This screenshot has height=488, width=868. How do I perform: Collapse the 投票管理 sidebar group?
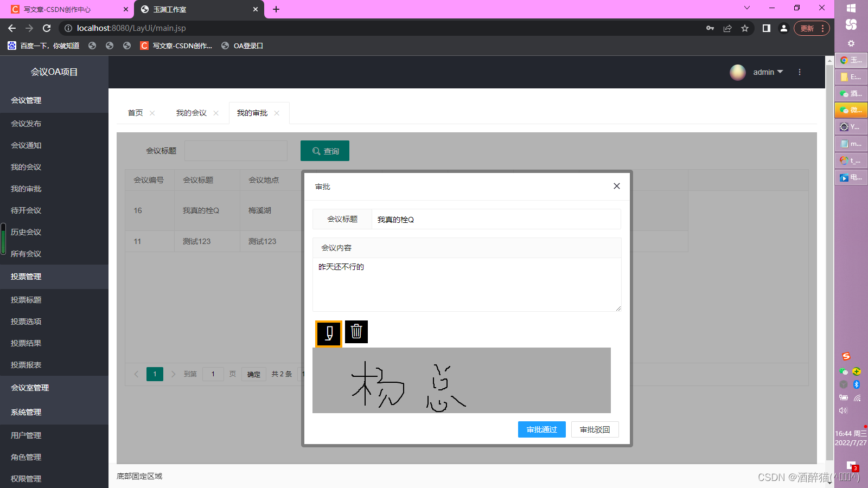coord(54,277)
